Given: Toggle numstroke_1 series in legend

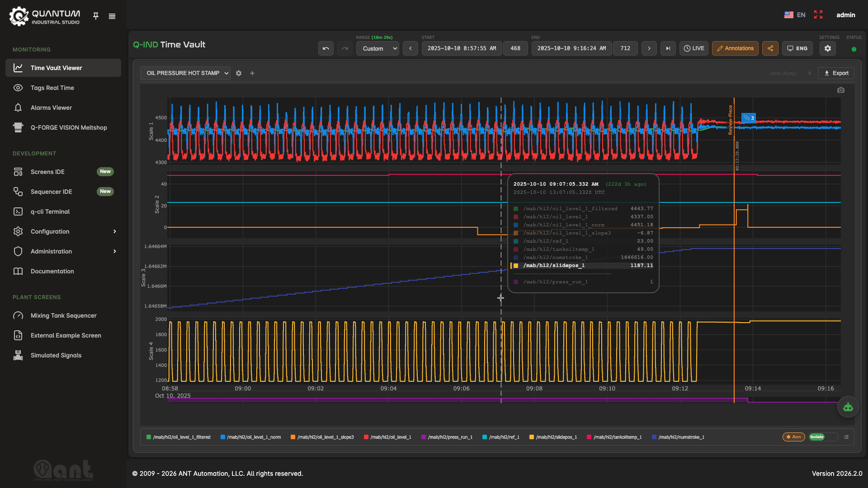Looking at the screenshot, I should 678,437.
